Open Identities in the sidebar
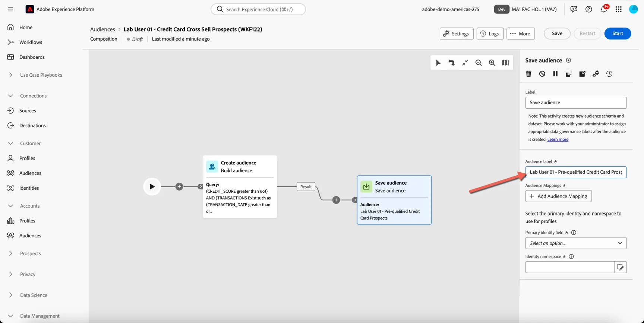644x323 pixels. pyautogui.click(x=29, y=188)
